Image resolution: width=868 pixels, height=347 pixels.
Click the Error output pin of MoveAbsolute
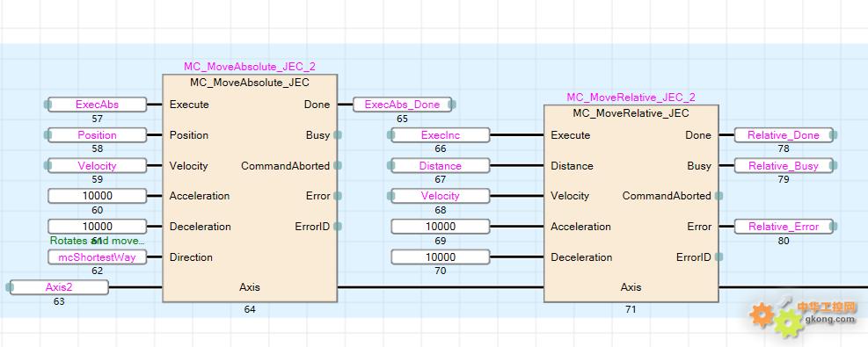[x=338, y=196]
